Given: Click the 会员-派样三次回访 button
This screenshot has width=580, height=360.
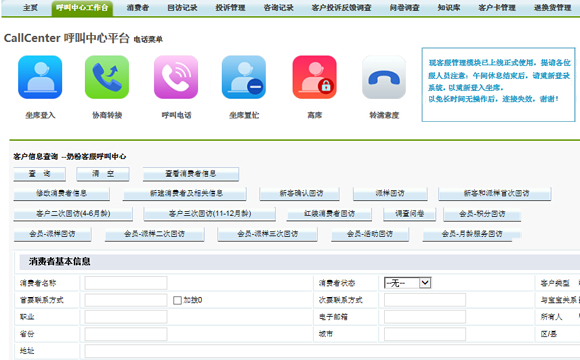Looking at the screenshot, I should 267,234.
